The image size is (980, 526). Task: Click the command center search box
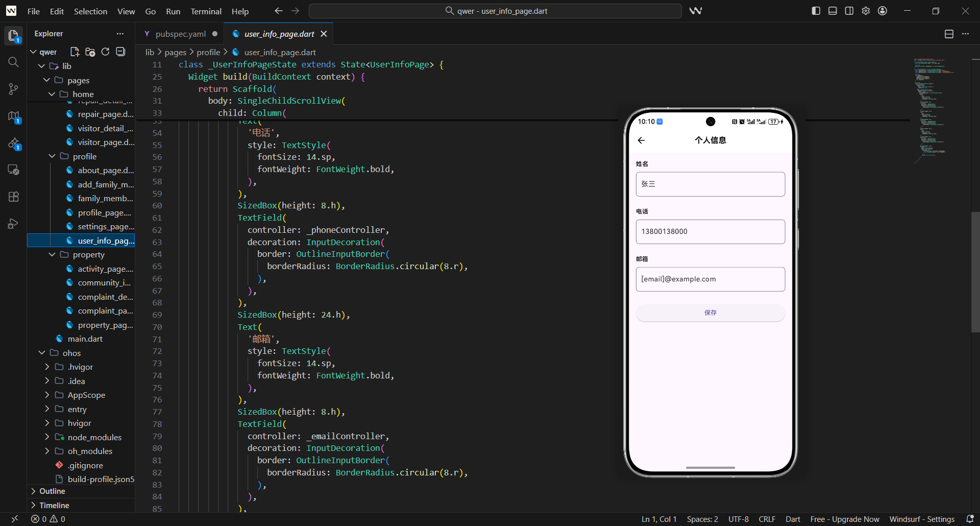coord(495,11)
